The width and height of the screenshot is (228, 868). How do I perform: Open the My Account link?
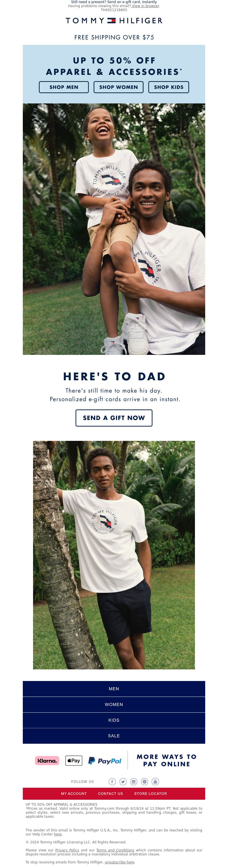pos(74,793)
